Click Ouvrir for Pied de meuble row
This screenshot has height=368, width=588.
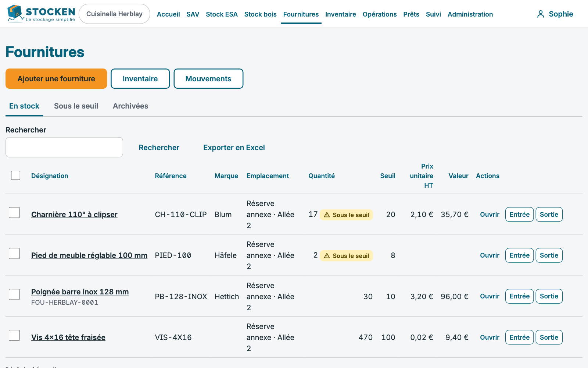point(490,255)
